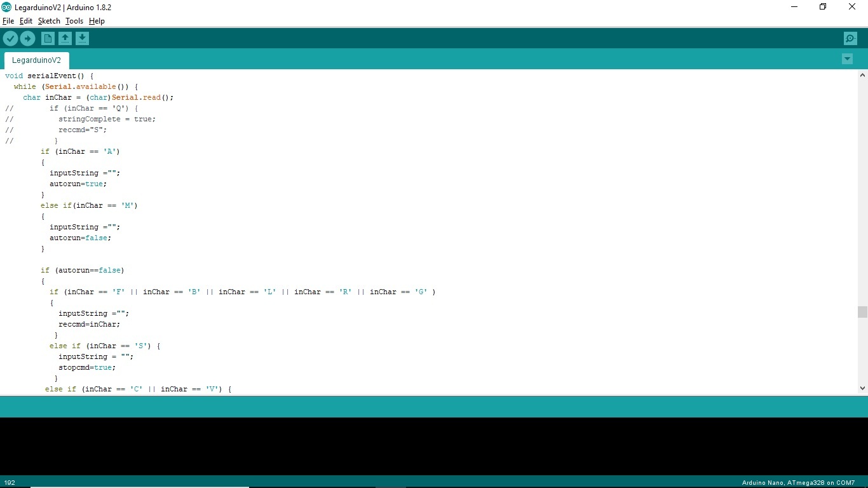Click the Upload icon to flash the board

[27, 38]
